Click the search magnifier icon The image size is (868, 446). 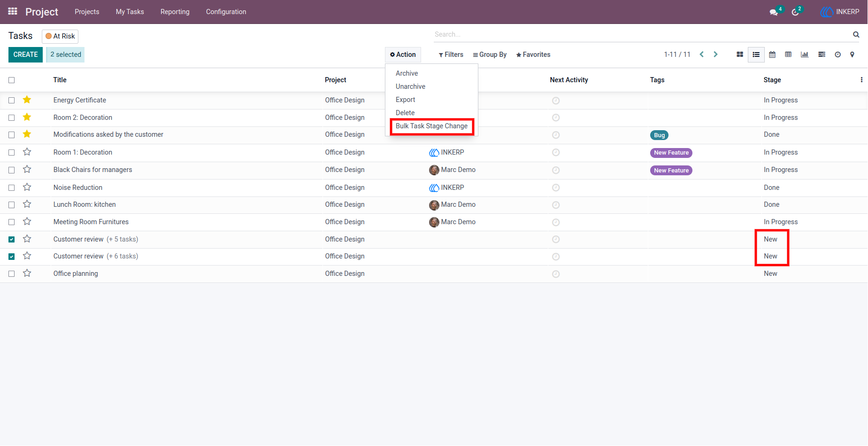pyautogui.click(x=856, y=34)
